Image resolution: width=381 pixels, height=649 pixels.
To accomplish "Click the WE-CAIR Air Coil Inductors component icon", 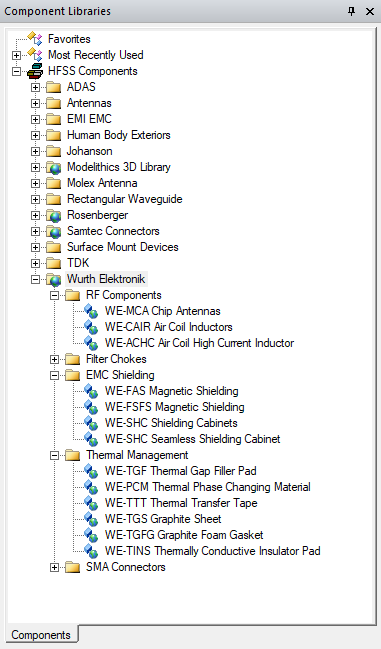I will pyautogui.click(x=91, y=327).
